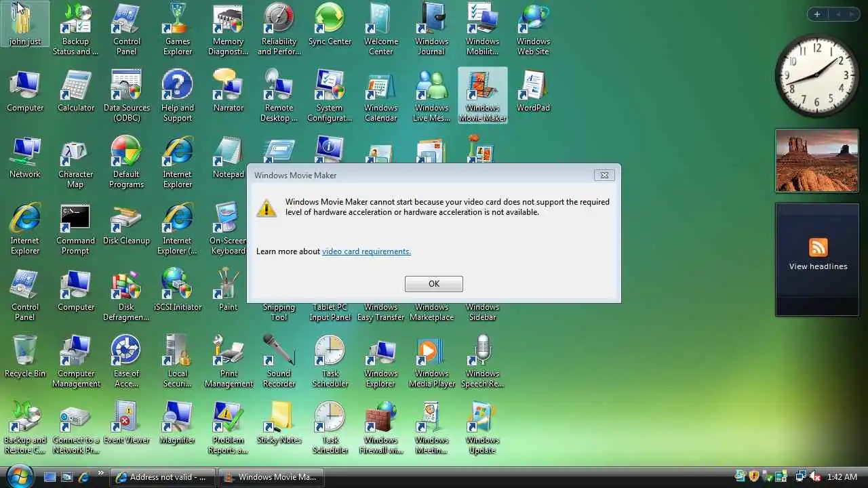Viewport: 868px width, 488px height.
Task: Select the On-Screen Keyboard icon
Action: click(x=229, y=228)
